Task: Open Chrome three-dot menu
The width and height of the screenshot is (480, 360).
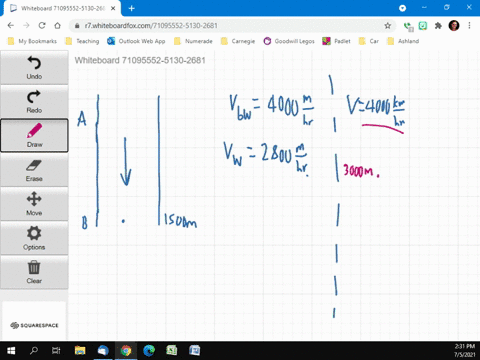Action: click(469, 26)
